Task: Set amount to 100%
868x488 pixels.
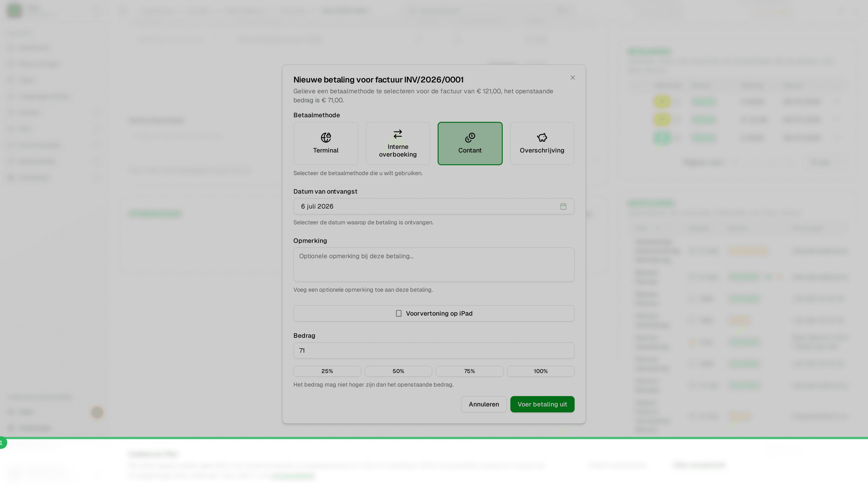Action: (x=540, y=371)
